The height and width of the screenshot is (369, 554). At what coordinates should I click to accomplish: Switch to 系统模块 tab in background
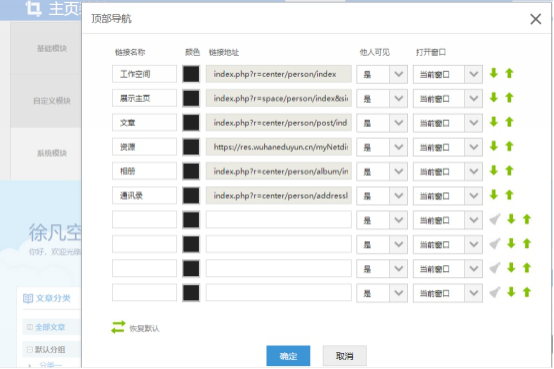[x=46, y=153]
